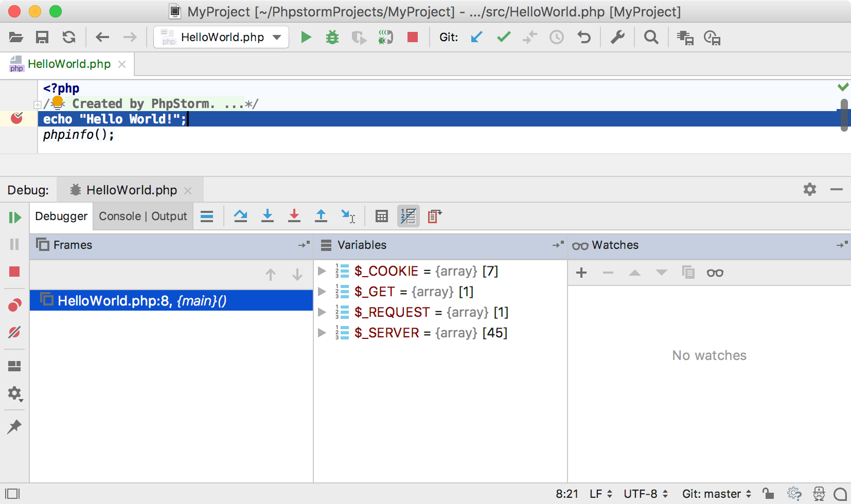
Task: Commit changes using the Git checkmark
Action: click(x=503, y=37)
